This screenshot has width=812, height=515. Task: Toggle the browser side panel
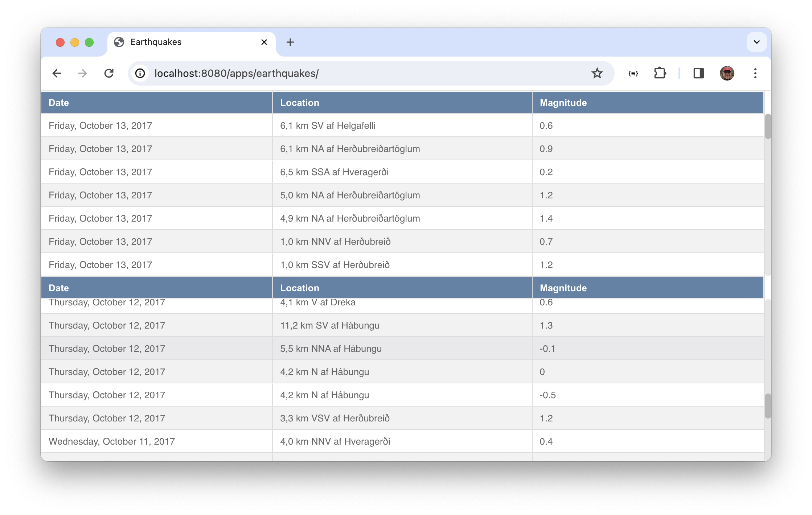coord(698,73)
